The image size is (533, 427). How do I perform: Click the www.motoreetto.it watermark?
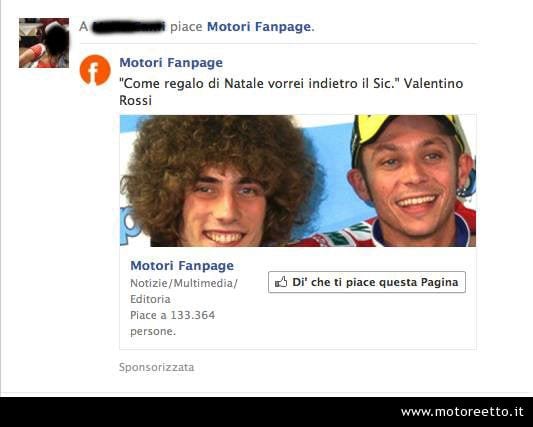[x=462, y=412]
